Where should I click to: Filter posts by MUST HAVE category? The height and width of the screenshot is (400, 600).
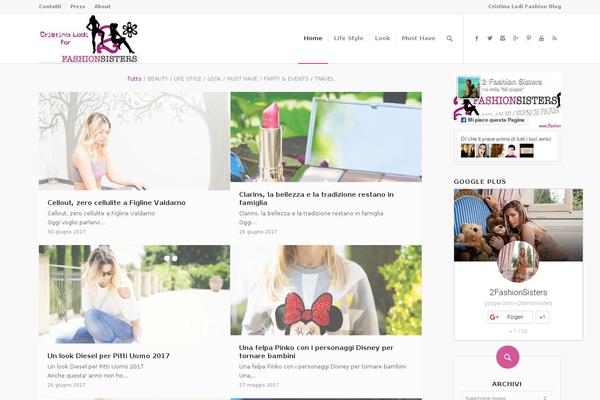[242, 79]
